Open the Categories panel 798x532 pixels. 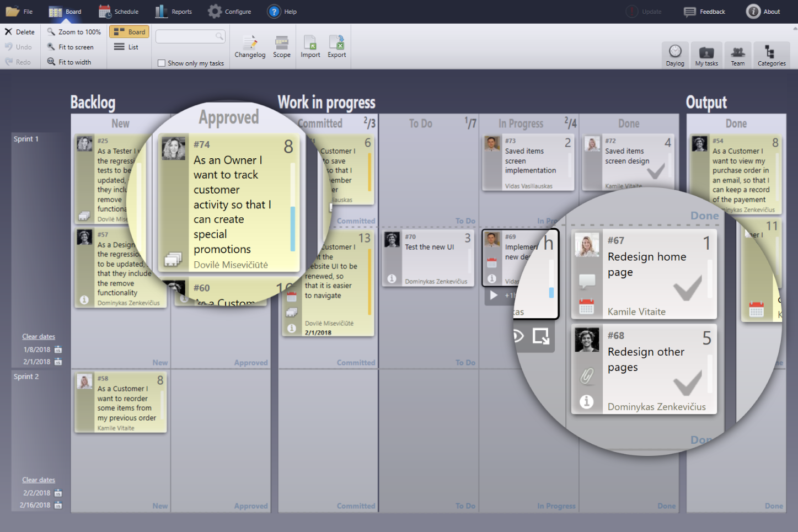pyautogui.click(x=772, y=55)
